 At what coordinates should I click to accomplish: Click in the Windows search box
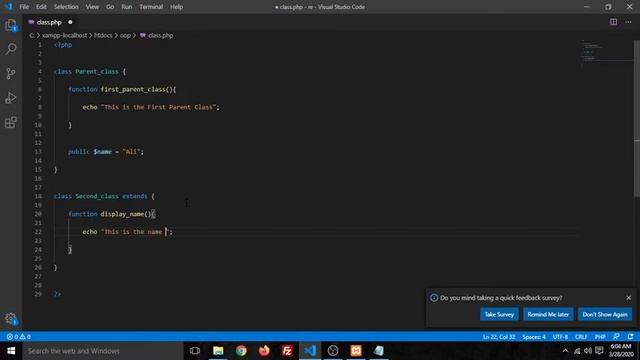pyautogui.click(x=103, y=351)
